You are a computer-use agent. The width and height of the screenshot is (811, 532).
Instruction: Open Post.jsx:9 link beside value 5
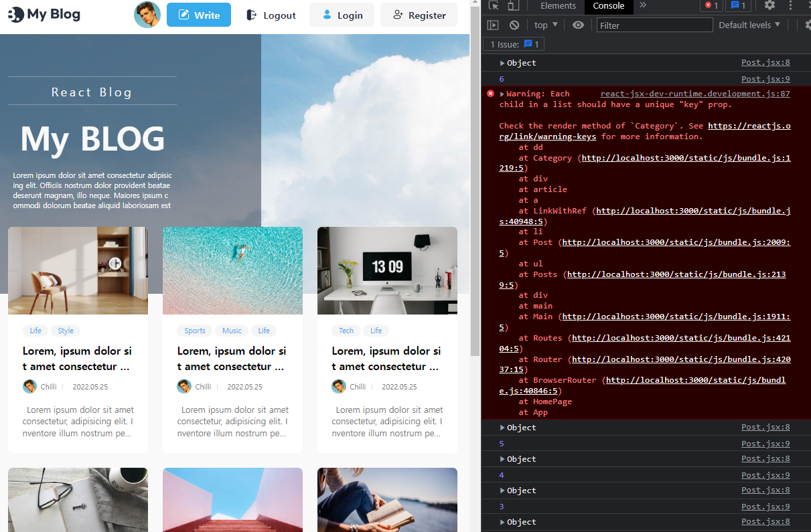[x=765, y=444]
